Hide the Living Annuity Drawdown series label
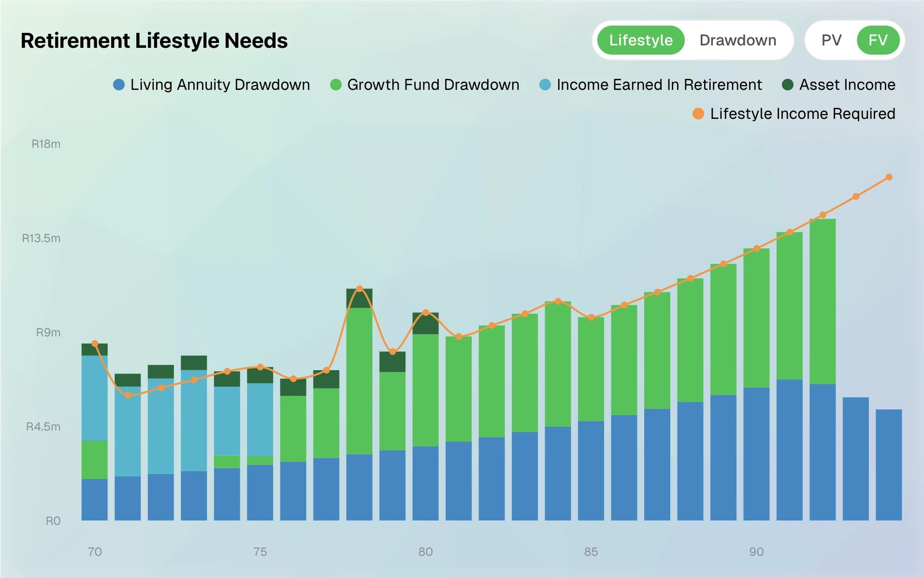Screen dimensions: 924x578 click(220, 85)
